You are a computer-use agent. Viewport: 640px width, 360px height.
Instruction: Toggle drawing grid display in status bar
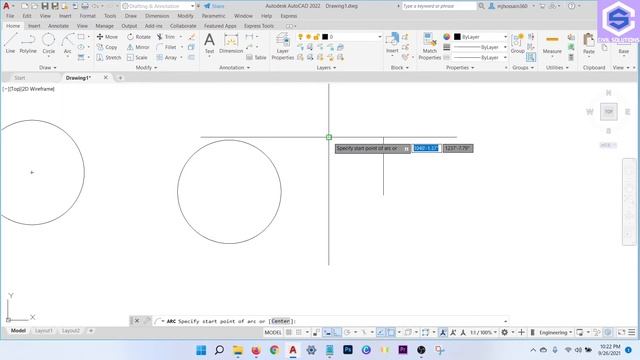click(289, 332)
